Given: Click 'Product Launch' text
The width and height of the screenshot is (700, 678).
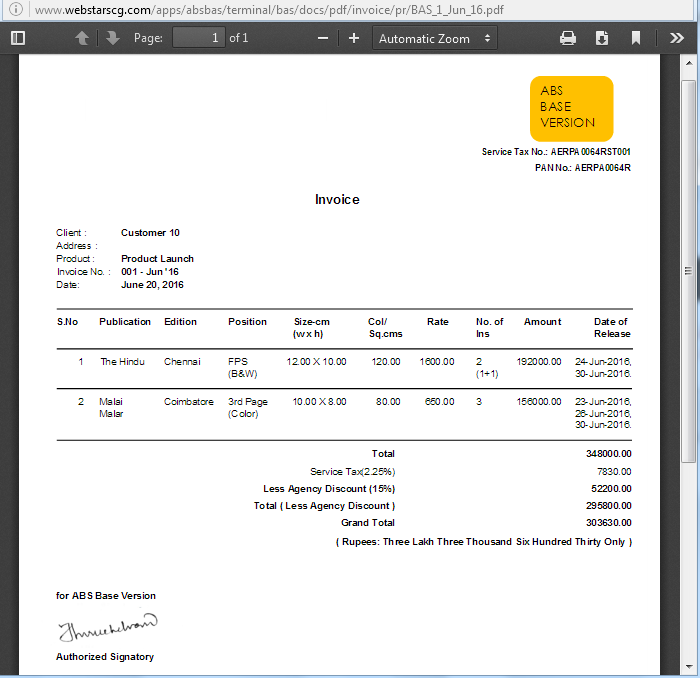Looking at the screenshot, I should tap(157, 259).
